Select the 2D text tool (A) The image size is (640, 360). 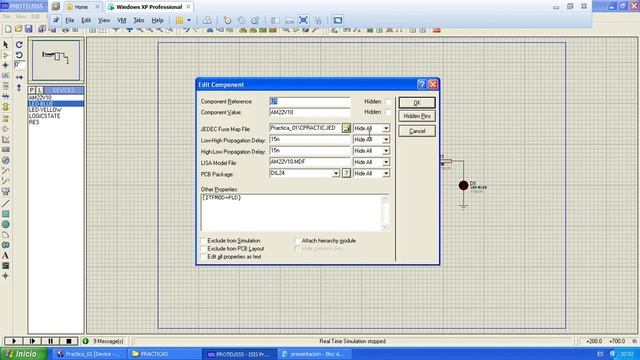tap(5, 256)
